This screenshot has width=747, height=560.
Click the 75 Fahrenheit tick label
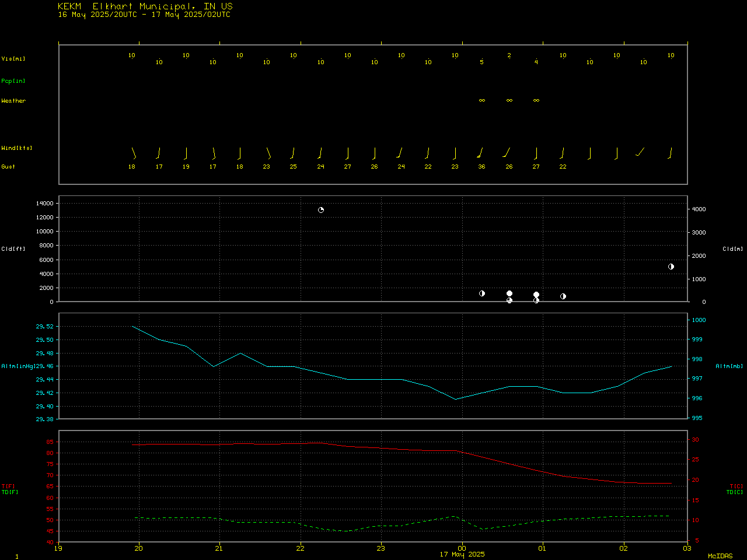click(x=50, y=464)
